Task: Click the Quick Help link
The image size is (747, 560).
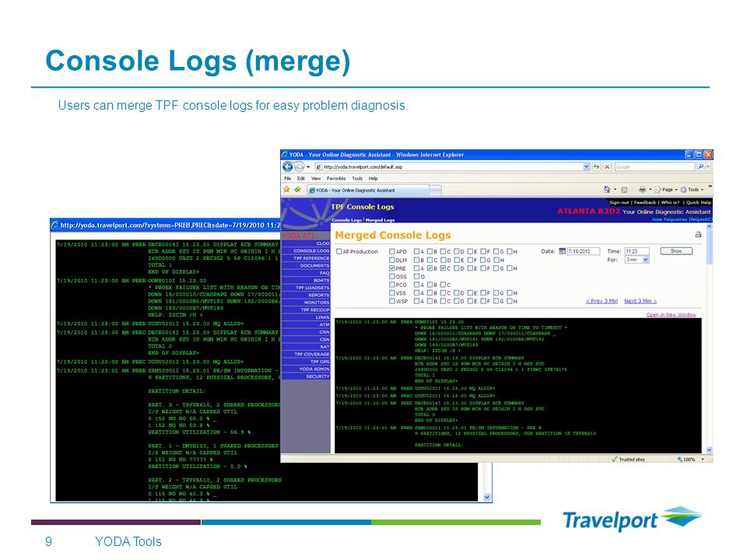Action: point(699,202)
